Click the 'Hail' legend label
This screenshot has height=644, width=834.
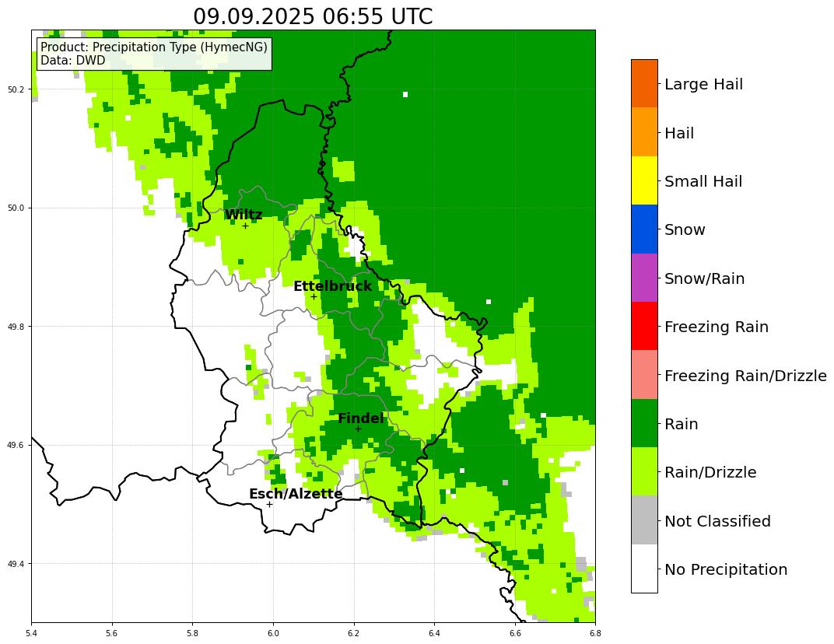(679, 132)
